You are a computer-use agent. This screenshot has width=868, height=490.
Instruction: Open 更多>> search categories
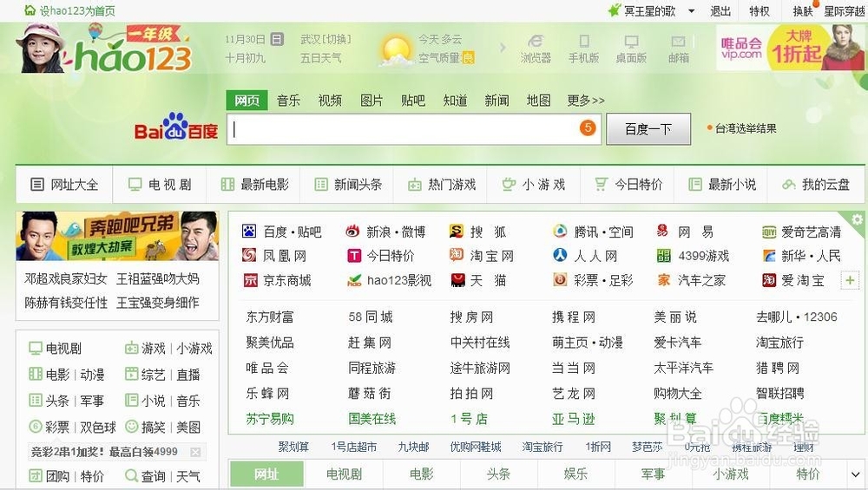point(586,100)
